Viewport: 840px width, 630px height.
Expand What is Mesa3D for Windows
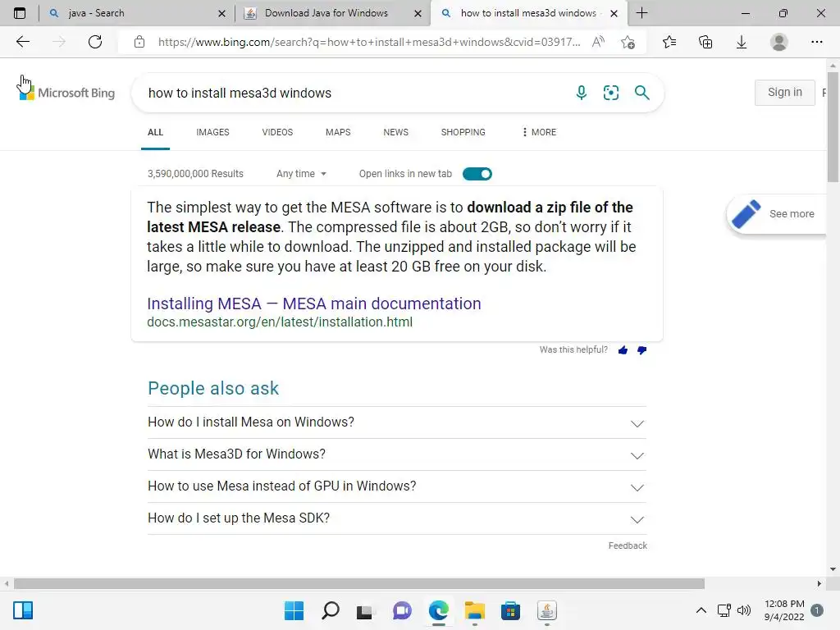397,454
